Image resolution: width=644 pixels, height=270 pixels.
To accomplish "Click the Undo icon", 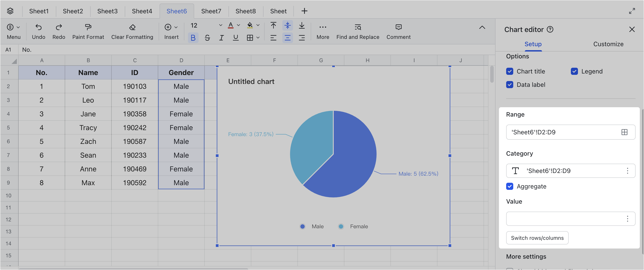I will point(39,27).
